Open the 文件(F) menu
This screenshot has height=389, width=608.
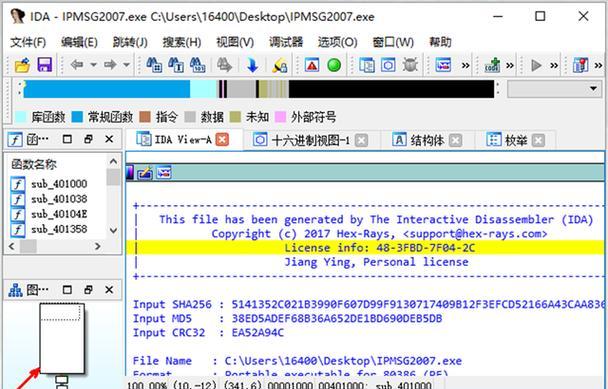click(x=28, y=42)
